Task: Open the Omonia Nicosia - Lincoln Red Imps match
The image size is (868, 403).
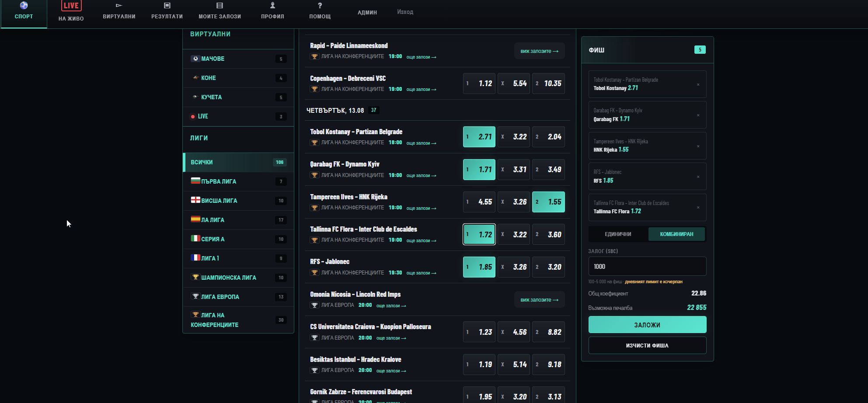Action: coord(355,294)
